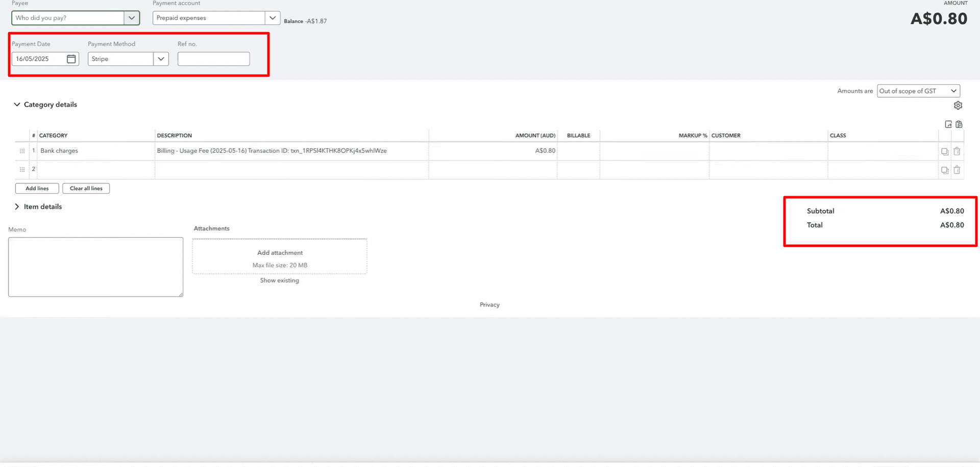Click the Add lines button
Screen dimensions: 980x467
click(37, 189)
